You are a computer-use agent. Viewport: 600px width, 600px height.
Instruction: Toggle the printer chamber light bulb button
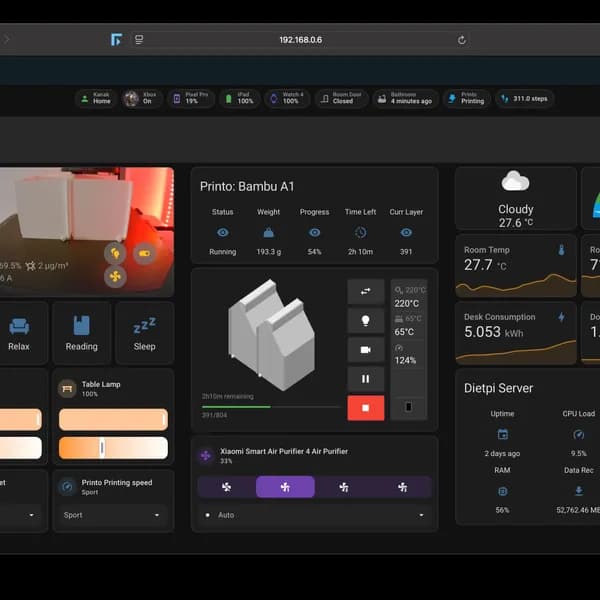366,321
